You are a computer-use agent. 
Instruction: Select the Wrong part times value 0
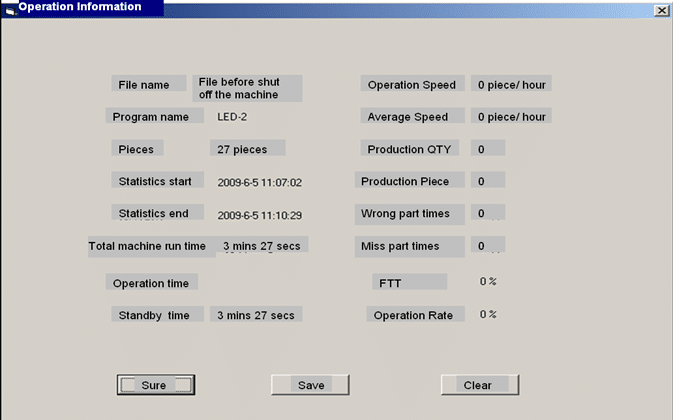pos(488,212)
